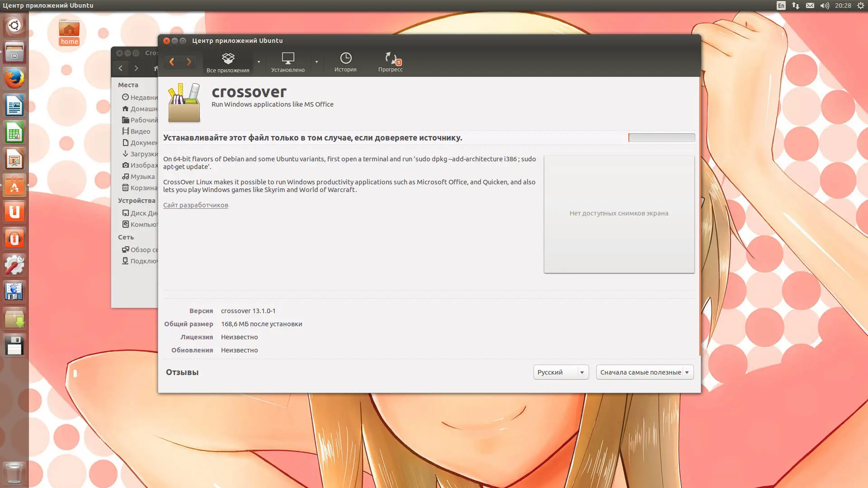Open the История tab
The image size is (868, 488).
[345, 62]
